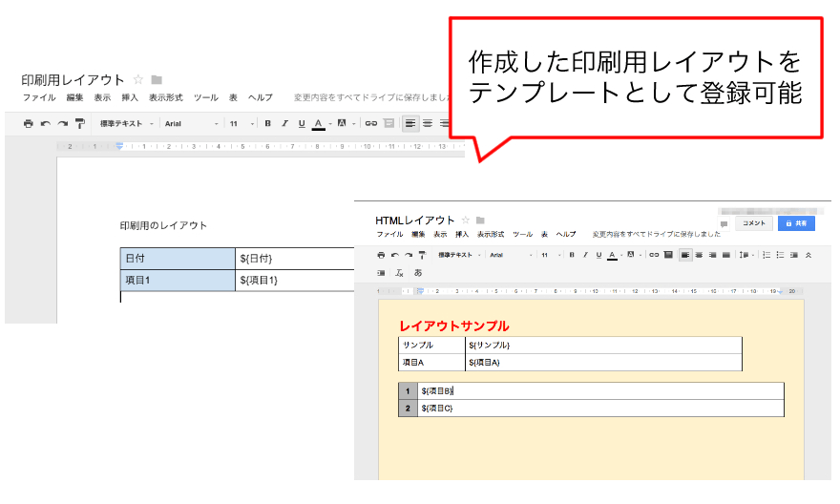Screen dimensions: 840x504
Task: Open 挿入 menu in 印刷用レイアウト window
Action: pyautogui.click(x=130, y=97)
